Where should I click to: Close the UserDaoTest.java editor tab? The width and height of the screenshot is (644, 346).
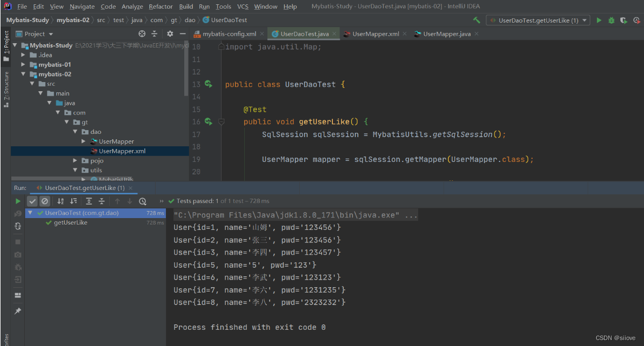point(334,34)
